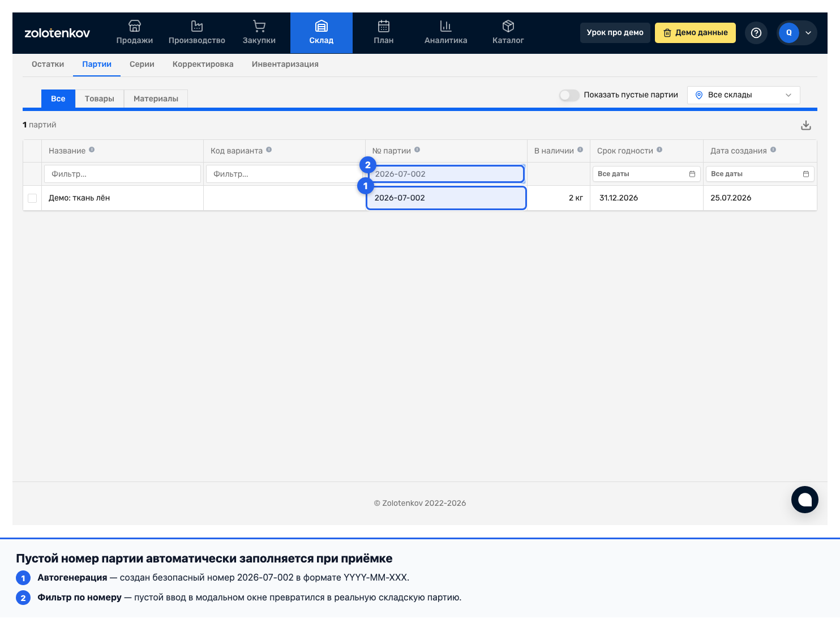Open Срок годности date filter Все даты
The height and width of the screenshot is (618, 840).
(646, 174)
